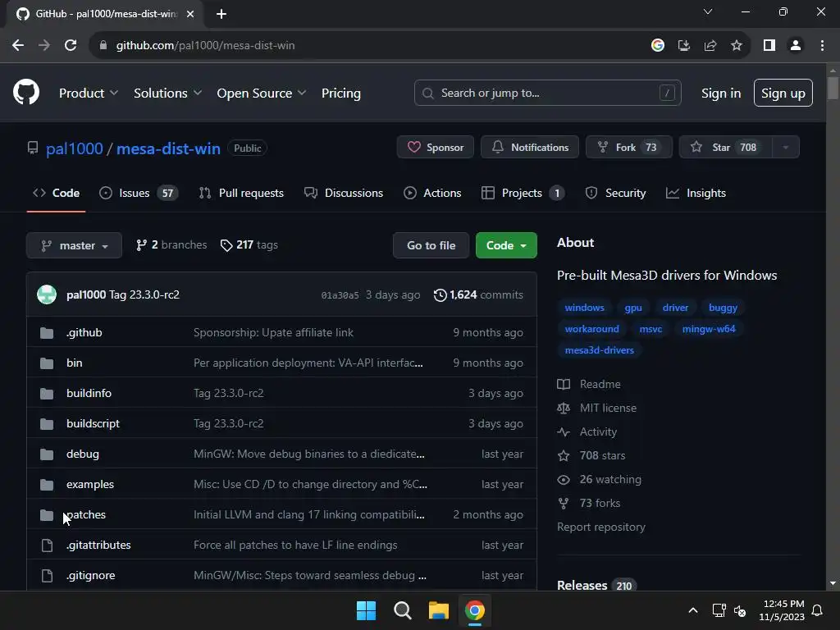Open the 1,624 commits link
The image size is (840, 630).
478,295
